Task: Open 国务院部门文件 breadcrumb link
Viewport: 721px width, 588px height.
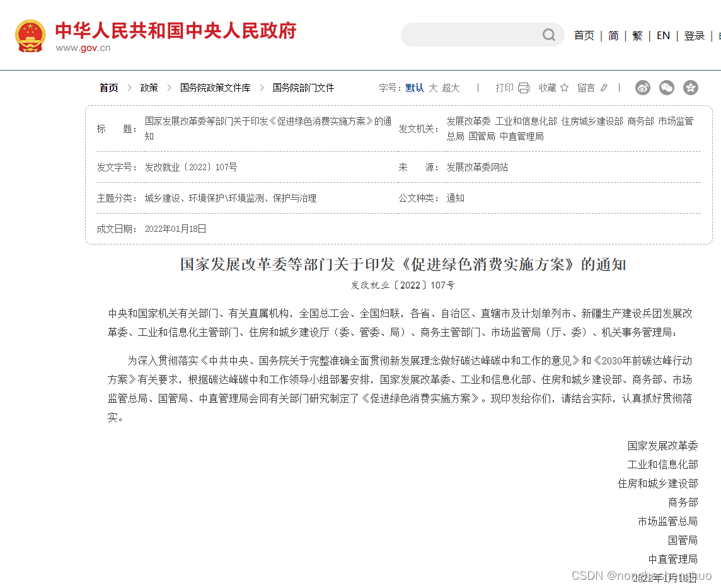Action: [304, 88]
